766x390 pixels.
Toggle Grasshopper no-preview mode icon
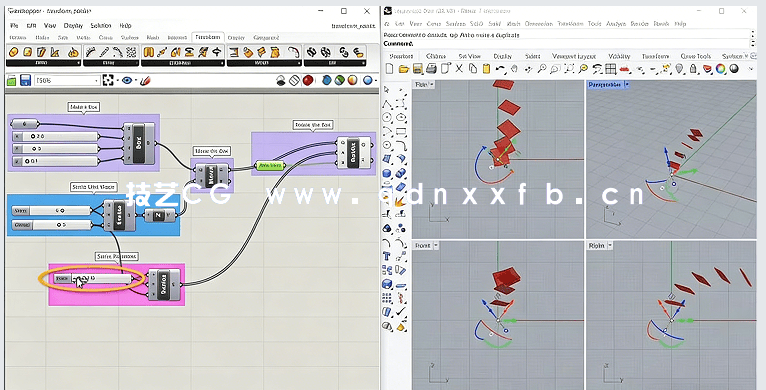pos(281,81)
